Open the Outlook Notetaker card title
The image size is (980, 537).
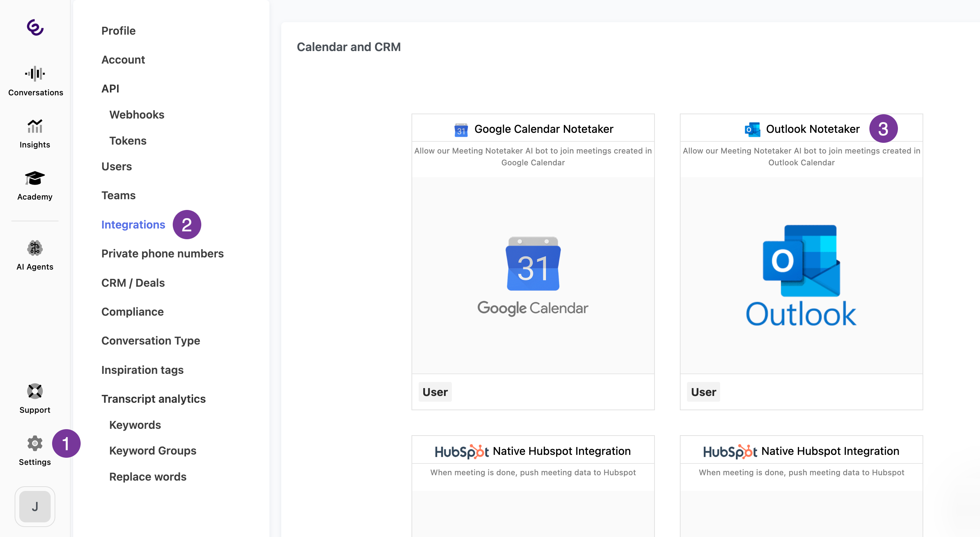pos(813,129)
